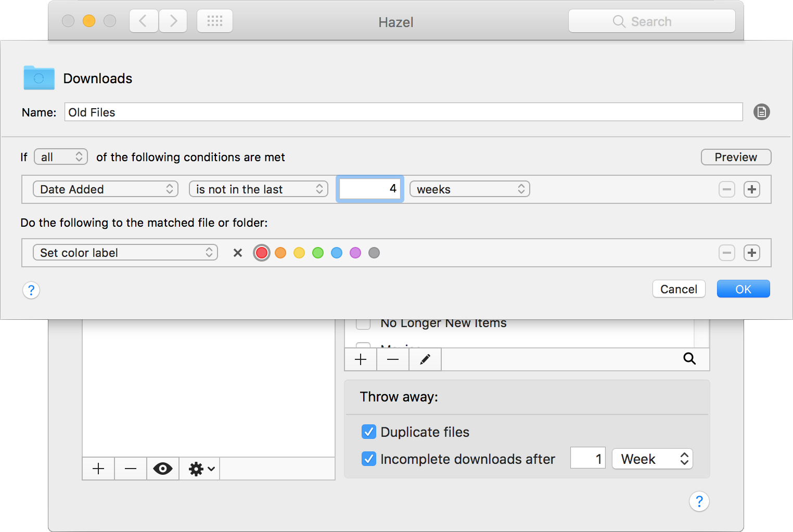Select yellow color label

(x=299, y=253)
